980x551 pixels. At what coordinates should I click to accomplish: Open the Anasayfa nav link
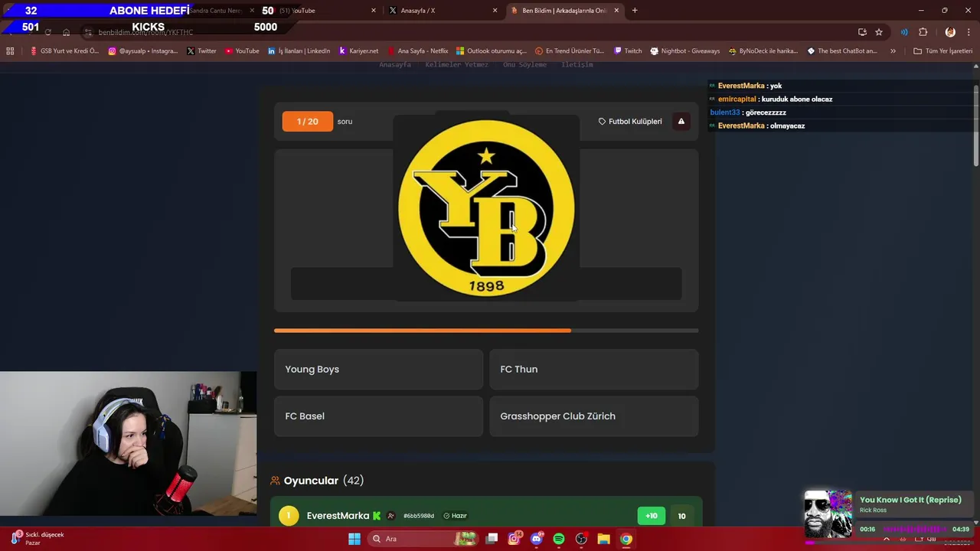coord(395,64)
